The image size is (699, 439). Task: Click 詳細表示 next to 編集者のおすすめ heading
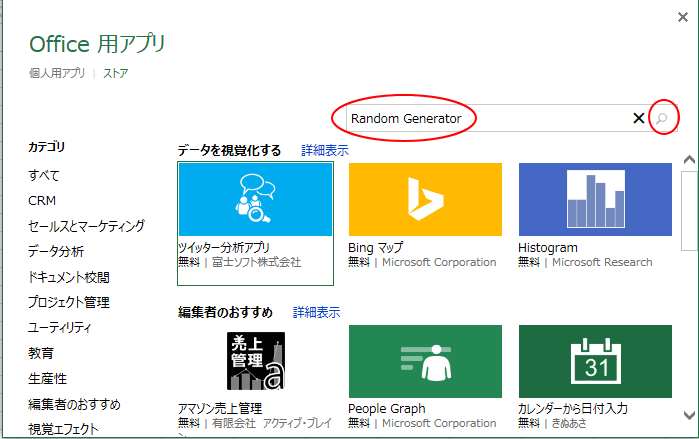317,312
